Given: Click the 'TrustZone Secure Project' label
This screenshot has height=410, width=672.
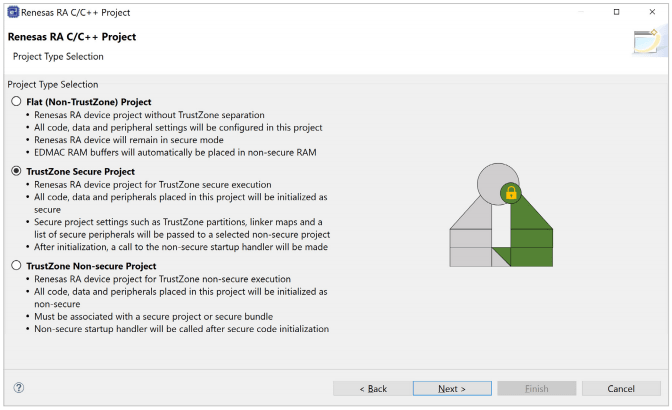Looking at the screenshot, I should click(81, 171).
